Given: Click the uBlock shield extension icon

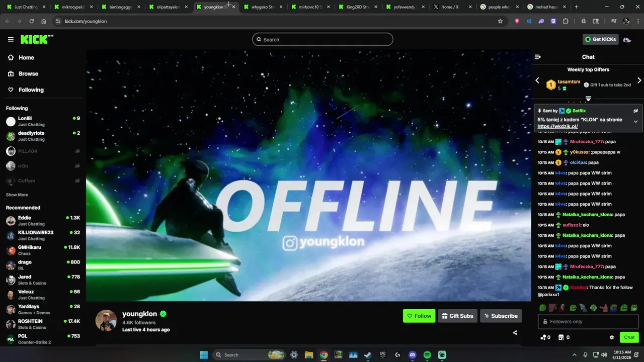Looking at the screenshot, I should pyautogui.click(x=517, y=21).
